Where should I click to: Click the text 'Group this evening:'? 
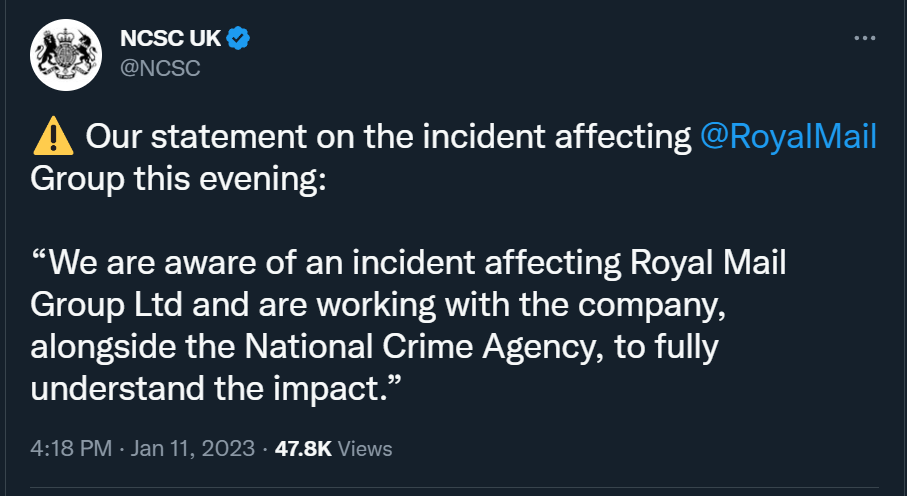[178, 179]
